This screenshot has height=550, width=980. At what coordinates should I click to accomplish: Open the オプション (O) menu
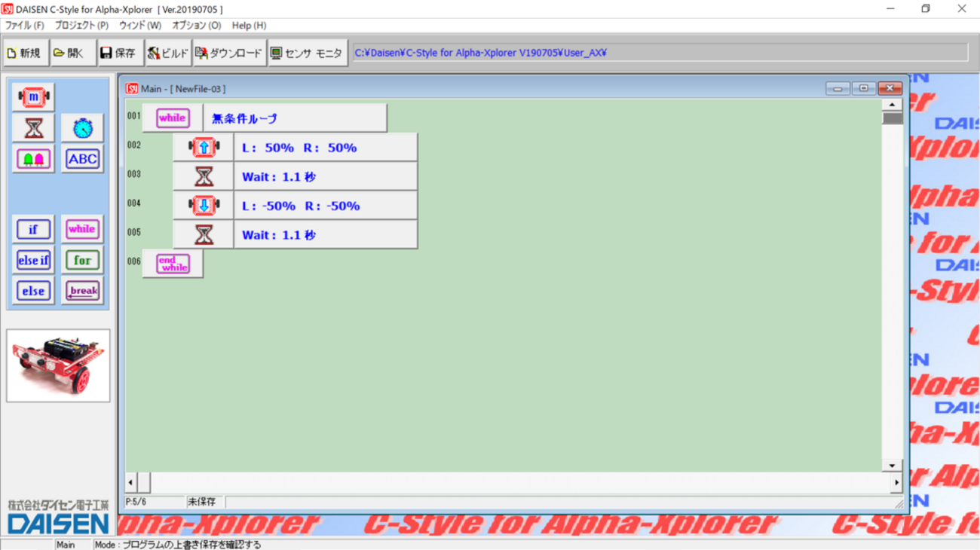coord(197,26)
